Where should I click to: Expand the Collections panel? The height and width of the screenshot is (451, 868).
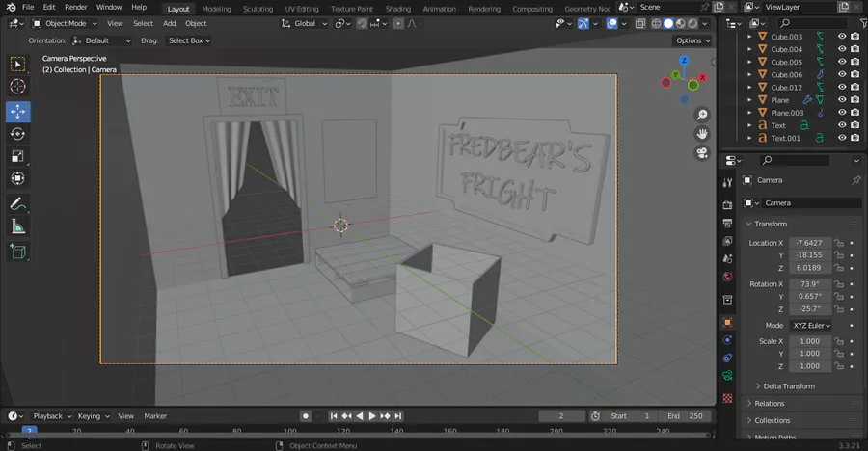773,420
